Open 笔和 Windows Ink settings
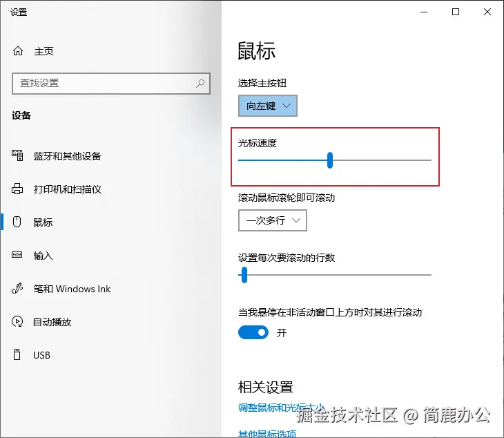The width and height of the screenshot is (504, 438). (x=72, y=289)
